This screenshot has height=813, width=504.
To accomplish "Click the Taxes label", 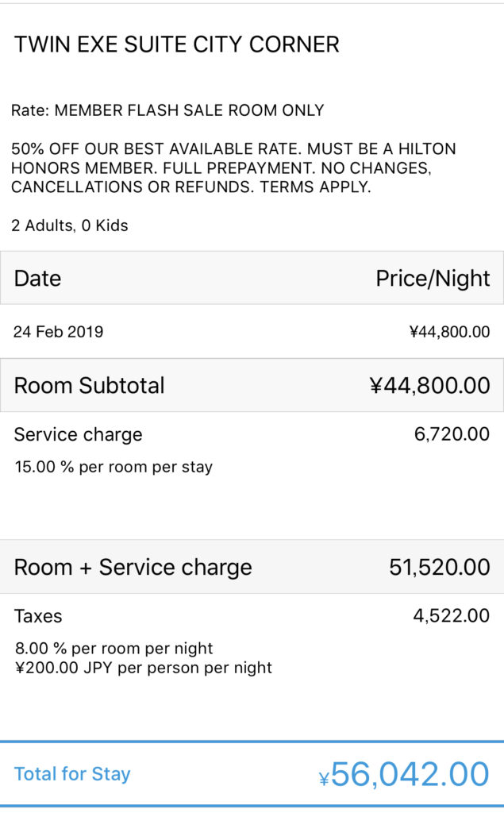I will click(x=38, y=616).
